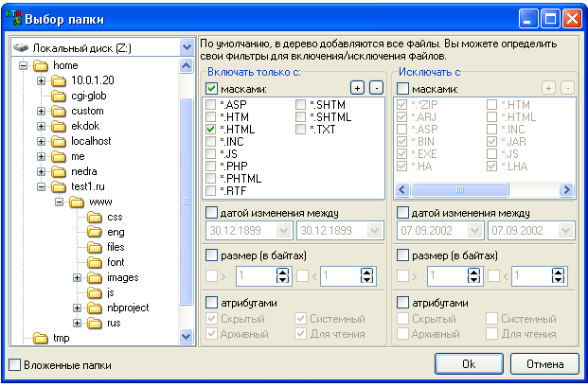The height and width of the screenshot is (387, 588).
Task: Click the images folder icon
Action: tap(95, 277)
